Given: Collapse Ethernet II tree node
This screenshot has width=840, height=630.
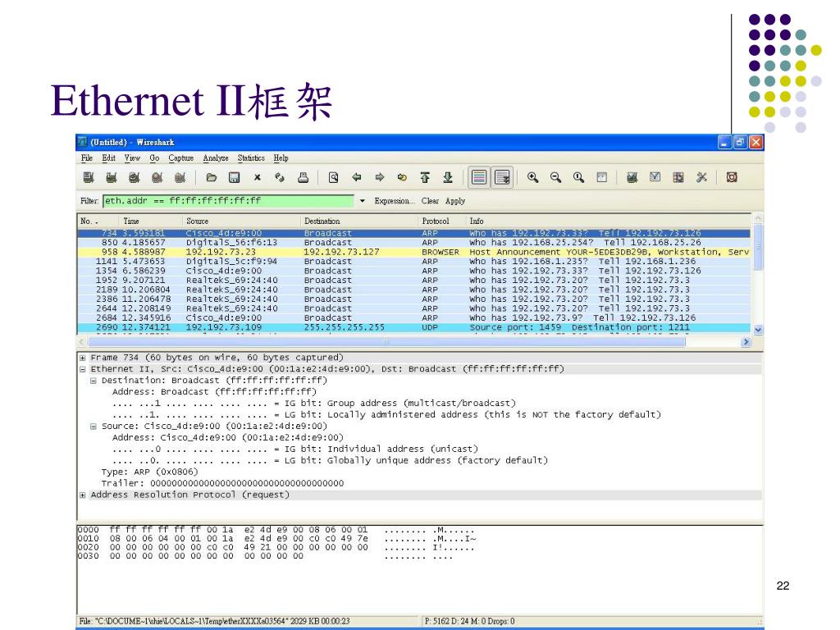Looking at the screenshot, I should point(83,369).
